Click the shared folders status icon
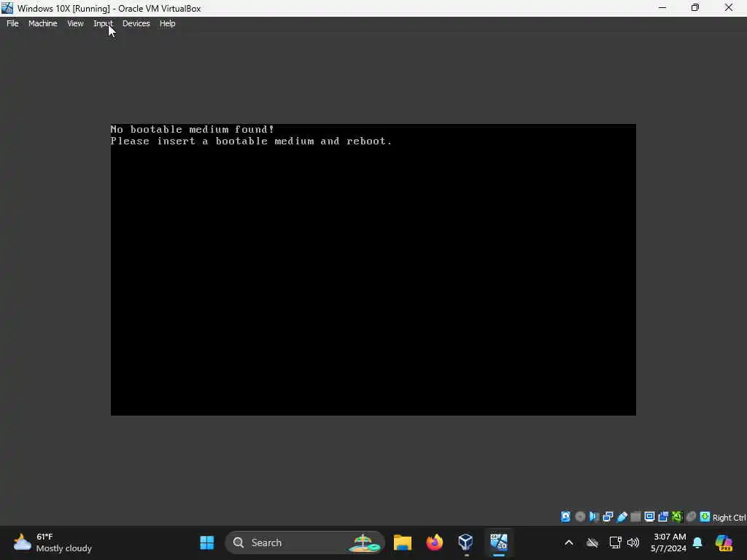 (635, 517)
